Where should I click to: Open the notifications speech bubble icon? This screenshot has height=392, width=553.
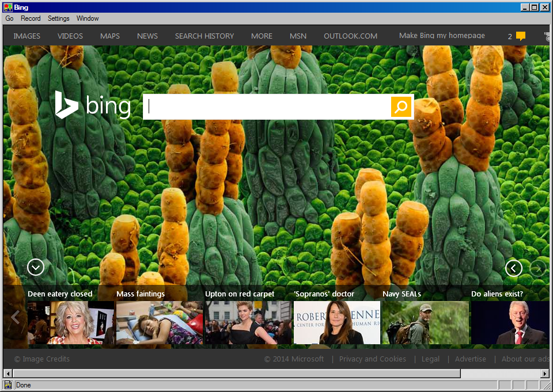pyautogui.click(x=520, y=36)
